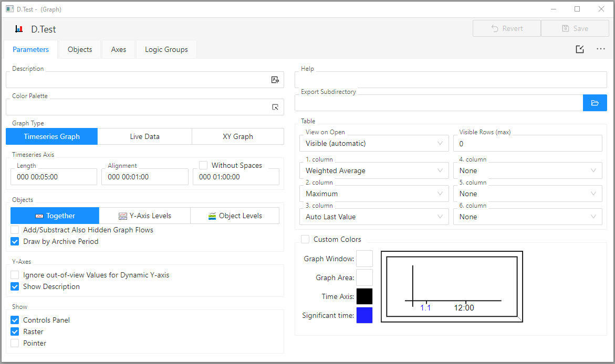Choose the Live Data graph type

click(x=144, y=136)
